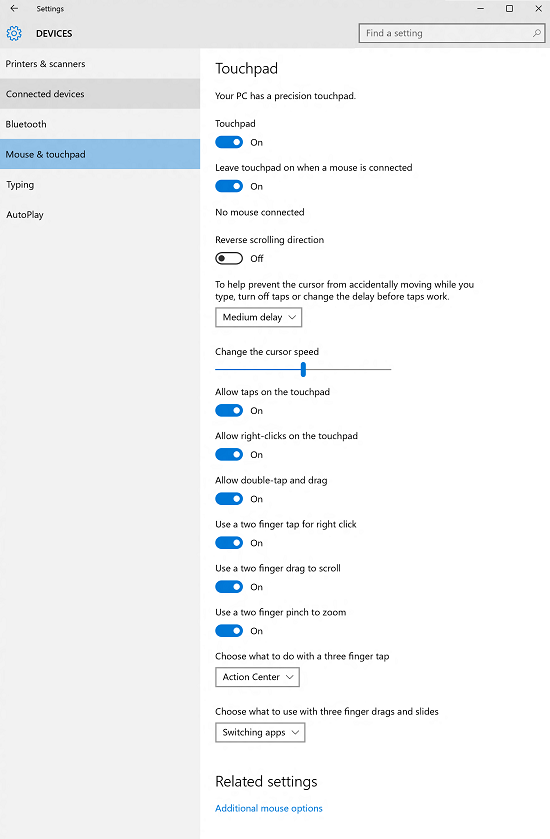The width and height of the screenshot is (550, 839).
Task: Click the Touchpad page heading
Action: tap(246, 68)
